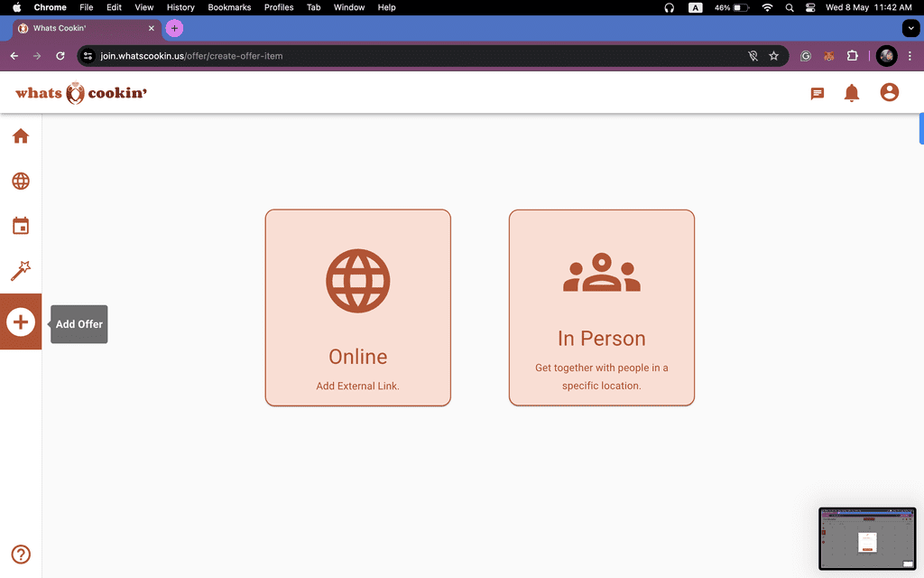Click the screenshot preview thumbnail
This screenshot has width=924, height=578.
pos(867,538)
